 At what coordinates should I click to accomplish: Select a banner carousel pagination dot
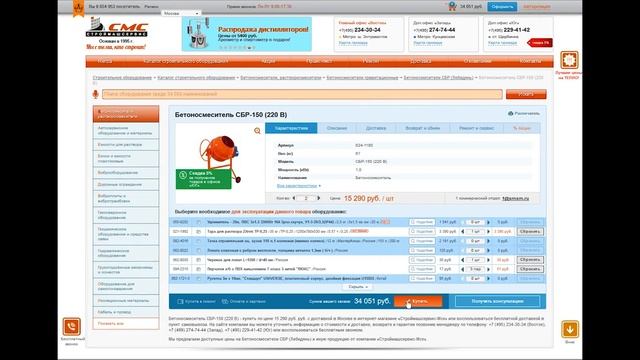[249, 48]
